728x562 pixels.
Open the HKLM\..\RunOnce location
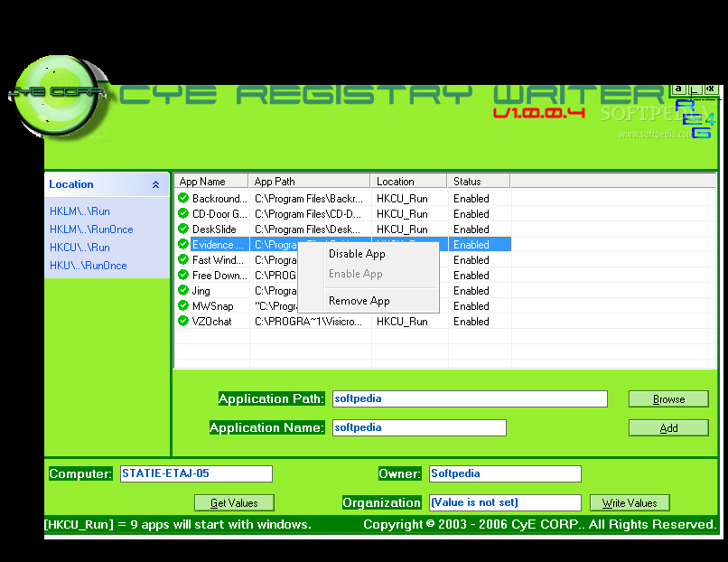[x=91, y=229]
